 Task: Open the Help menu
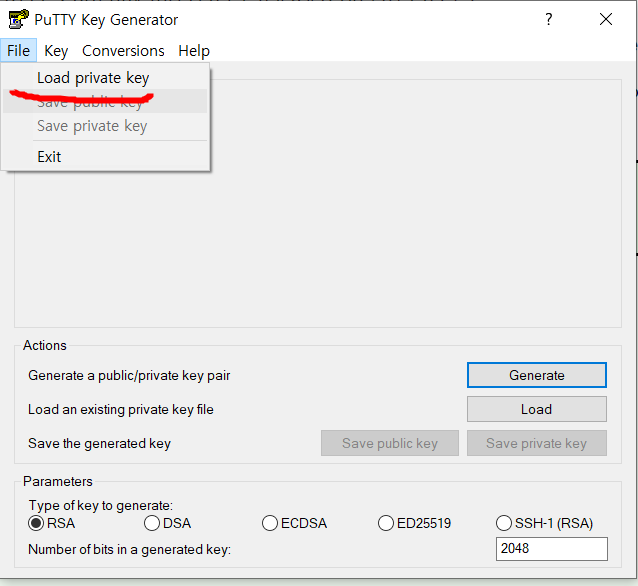click(194, 51)
